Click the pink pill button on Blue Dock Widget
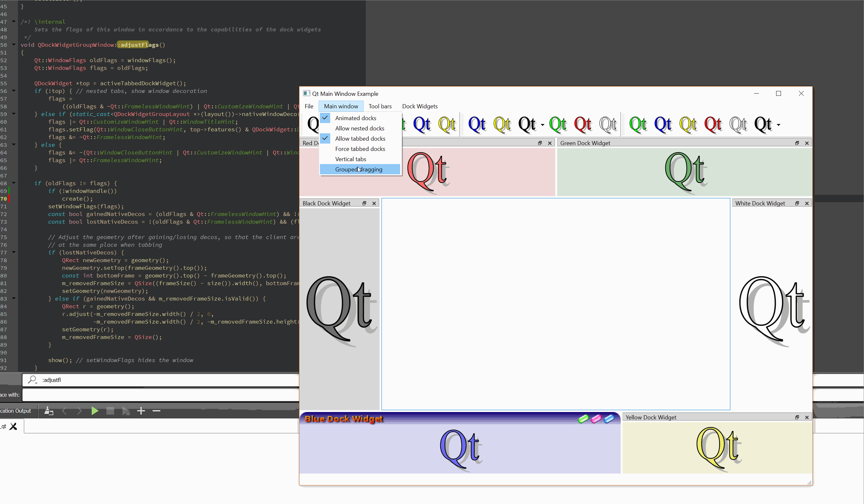The image size is (864, 504). click(596, 419)
